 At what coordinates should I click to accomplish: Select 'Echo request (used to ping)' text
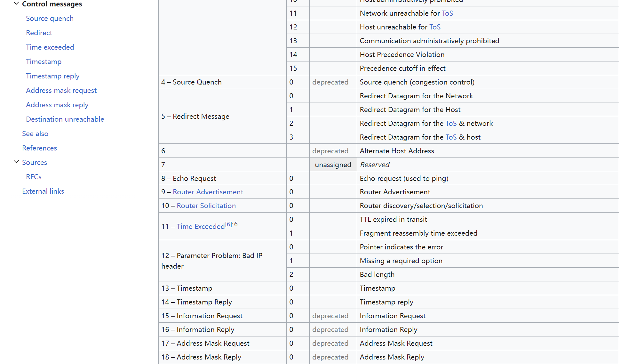click(404, 178)
